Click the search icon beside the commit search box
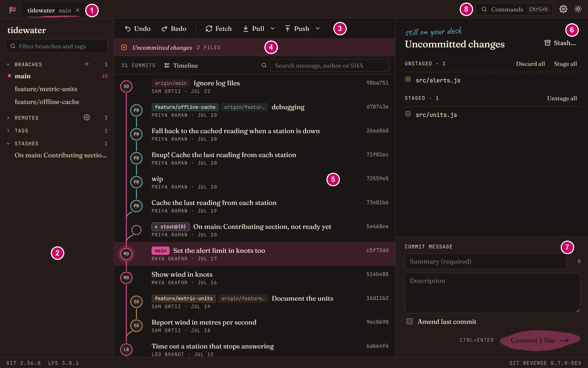588x368 pixels. click(x=264, y=66)
